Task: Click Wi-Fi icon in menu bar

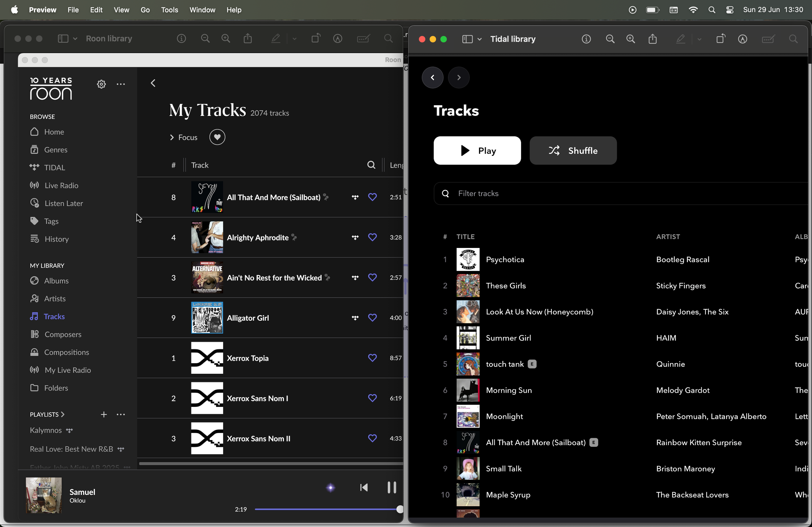Action: coord(693,10)
